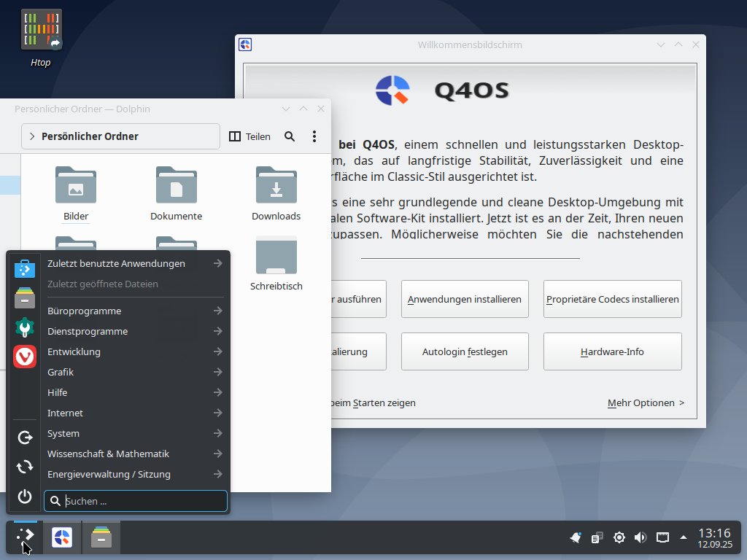The width and height of the screenshot is (747, 560).
Task: Maximize the Willkommensbildschirm window
Action: pos(678,44)
